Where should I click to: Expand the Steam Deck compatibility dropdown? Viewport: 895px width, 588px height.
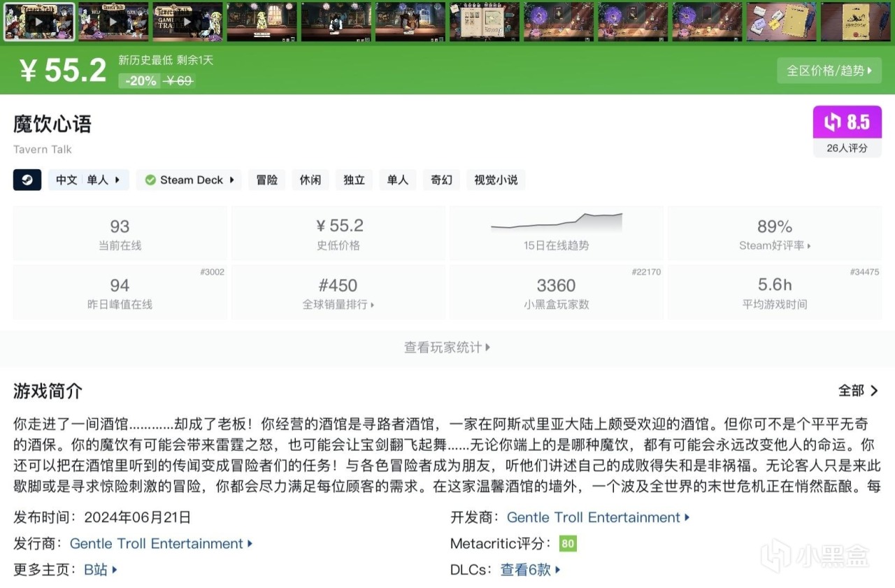[x=189, y=180]
